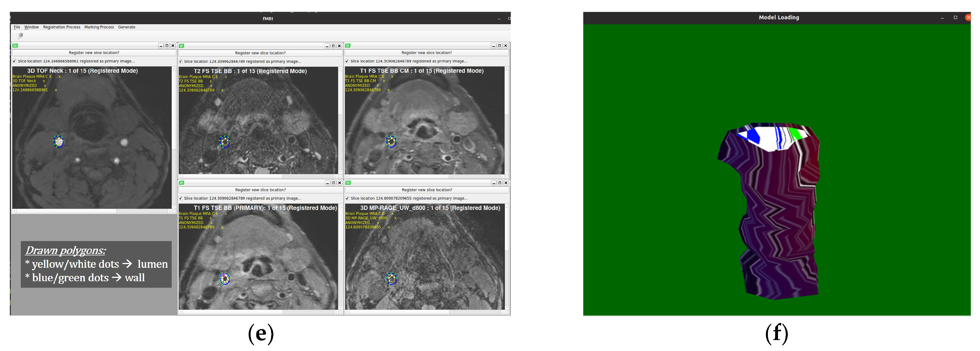Click 'Register new slice location?' in T1 FS TSE BB CM subwindow
The width and height of the screenshot is (980, 351).
click(427, 53)
